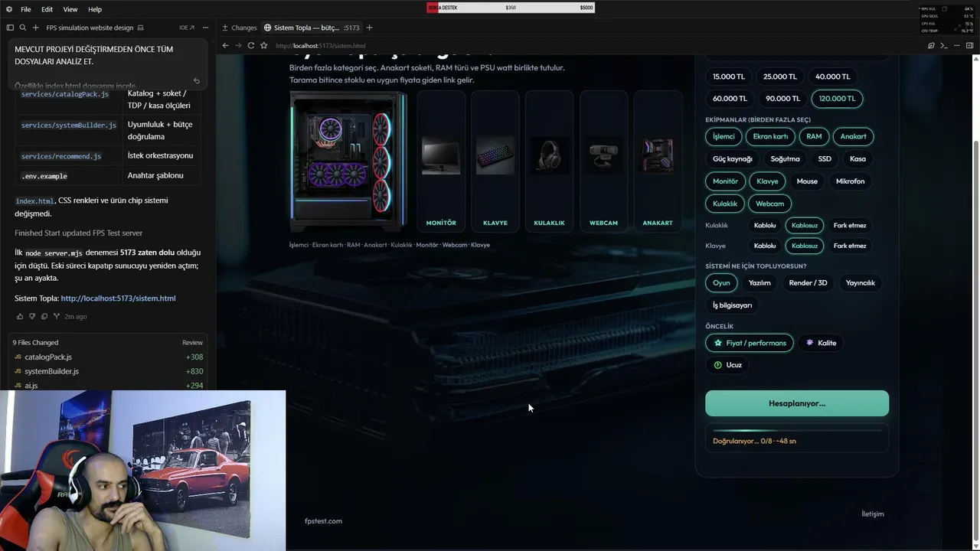Click the planet icon in preview toolbar
This screenshot has width=980, height=551.
(931, 46)
